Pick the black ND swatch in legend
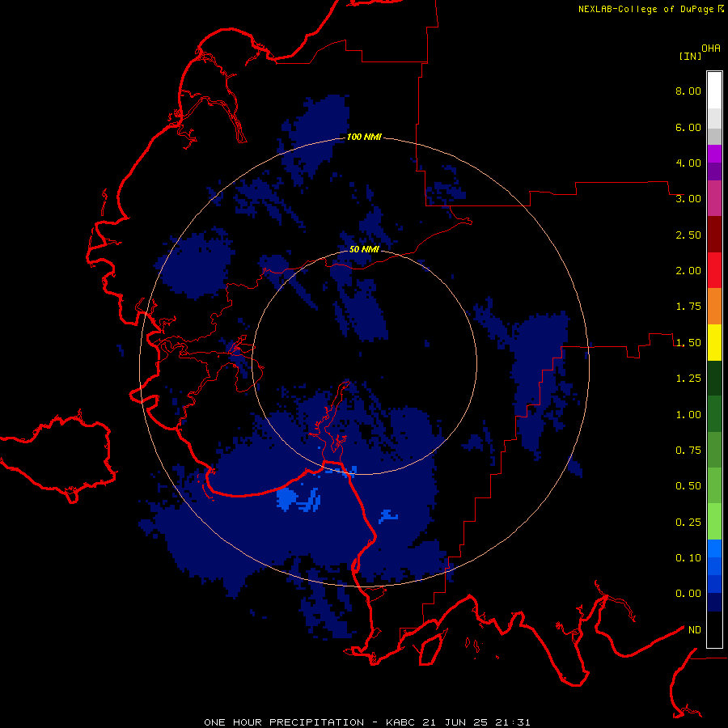 pyautogui.click(x=714, y=629)
